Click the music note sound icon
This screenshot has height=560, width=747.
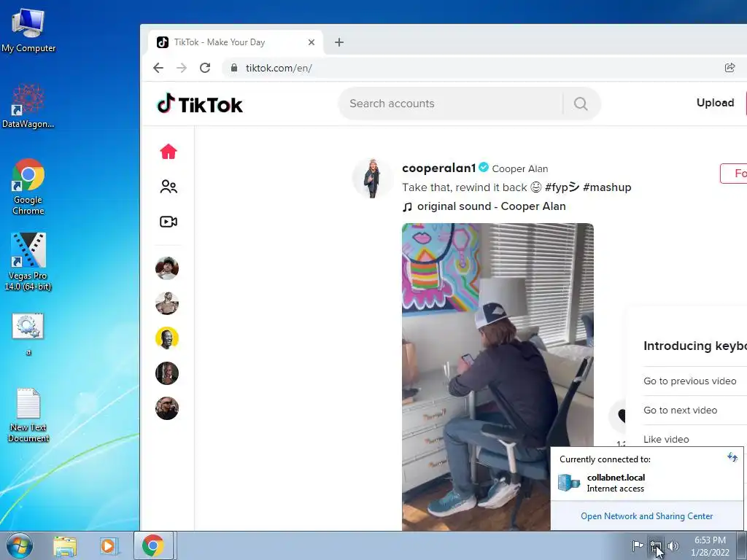tap(407, 206)
